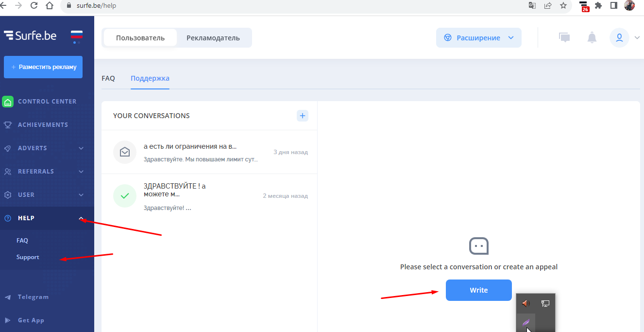
Task: Switch to Пользователь mode
Action: coord(140,38)
